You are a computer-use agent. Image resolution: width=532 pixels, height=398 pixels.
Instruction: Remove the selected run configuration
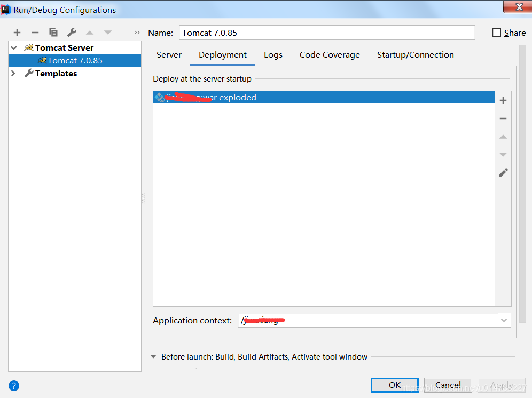click(35, 33)
